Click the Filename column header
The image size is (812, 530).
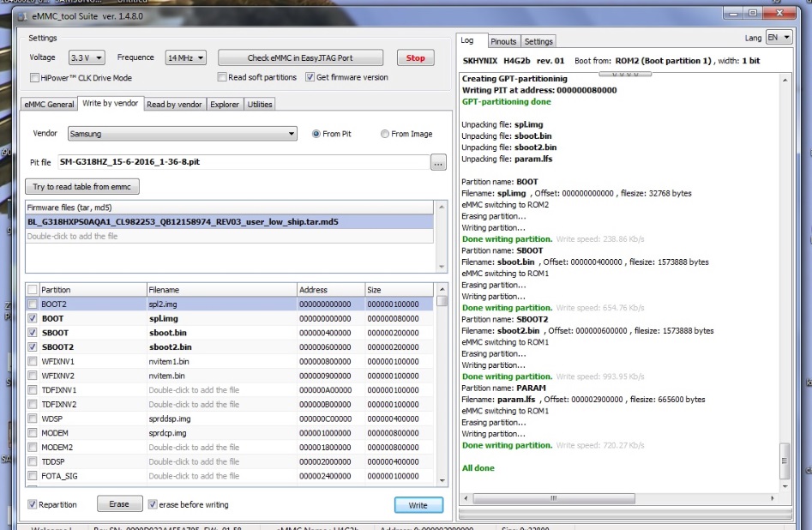(x=221, y=290)
